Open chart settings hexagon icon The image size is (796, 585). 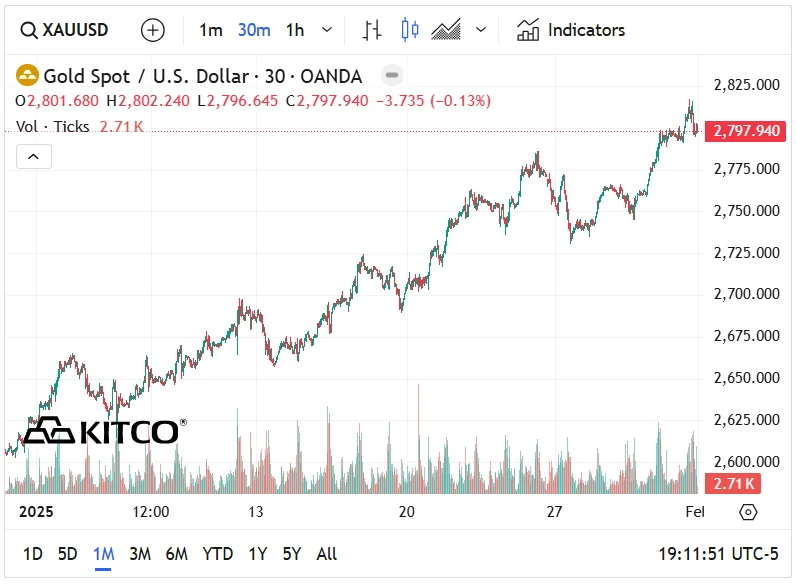747,512
